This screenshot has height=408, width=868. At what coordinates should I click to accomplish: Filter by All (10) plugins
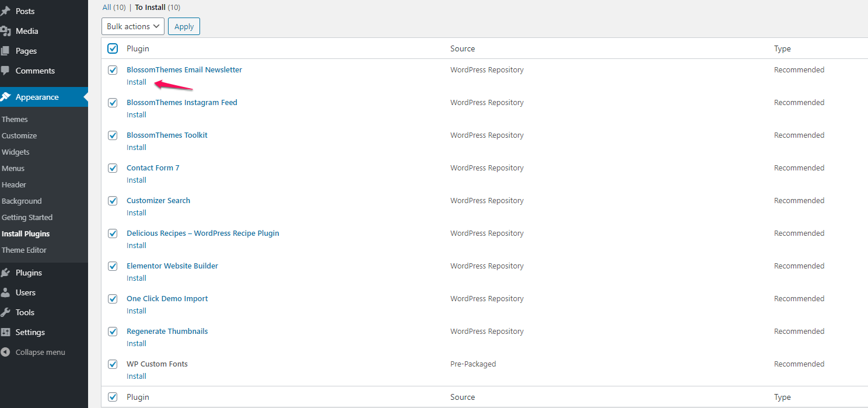tap(114, 8)
